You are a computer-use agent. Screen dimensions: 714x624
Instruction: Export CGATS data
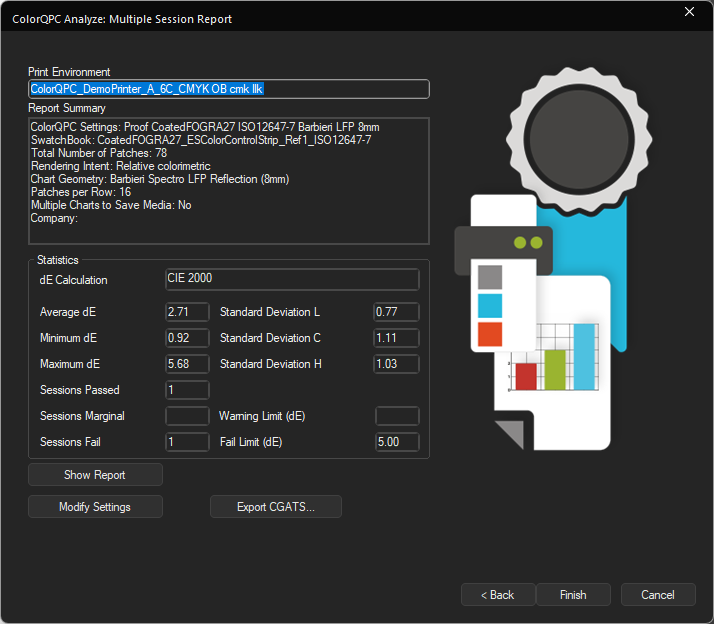pyautogui.click(x=275, y=506)
